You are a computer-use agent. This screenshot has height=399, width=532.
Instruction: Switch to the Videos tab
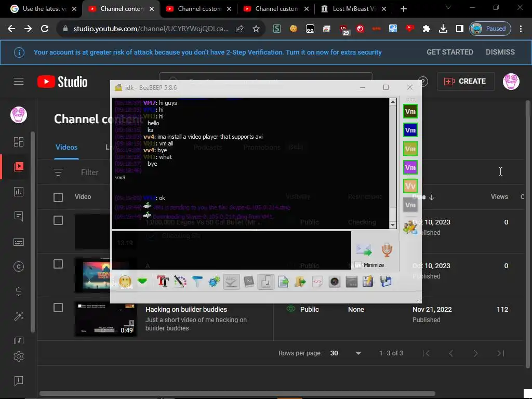click(66, 147)
